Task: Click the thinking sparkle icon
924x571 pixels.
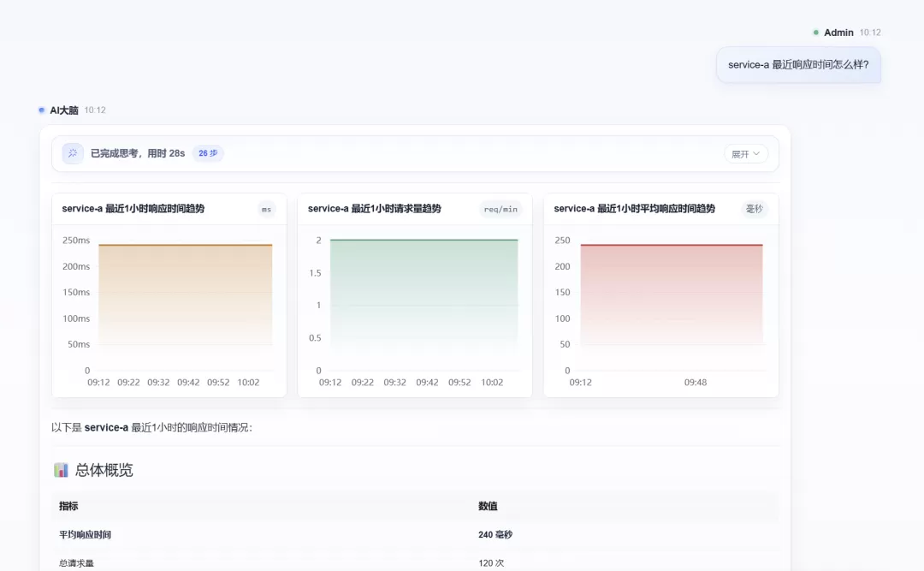Action: (73, 153)
